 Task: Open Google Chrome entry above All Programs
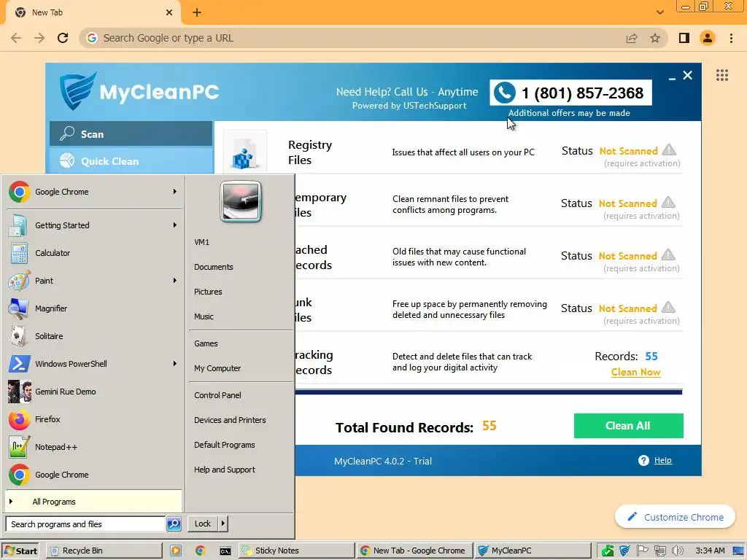click(x=93, y=475)
